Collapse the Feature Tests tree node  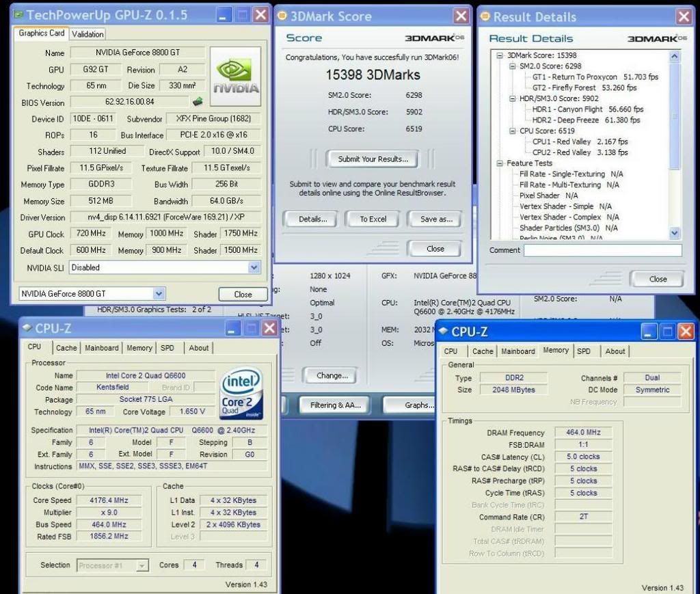(x=500, y=163)
